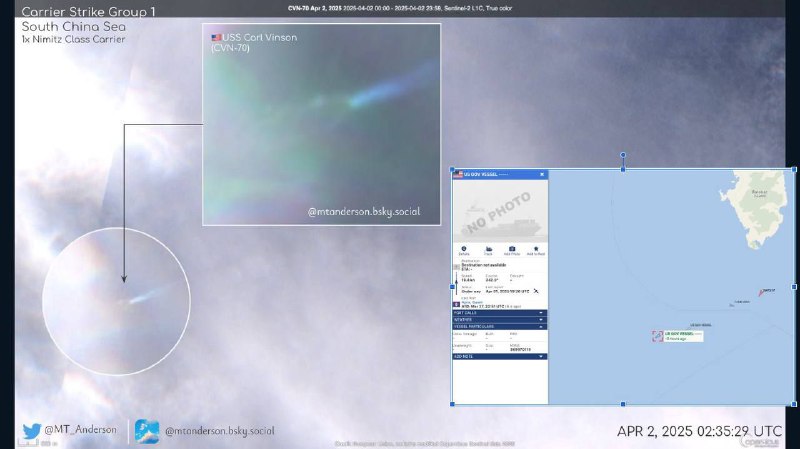The image size is (800, 449).
Task: Click the Carrier Strike Group 1 title
Action: click(x=89, y=12)
